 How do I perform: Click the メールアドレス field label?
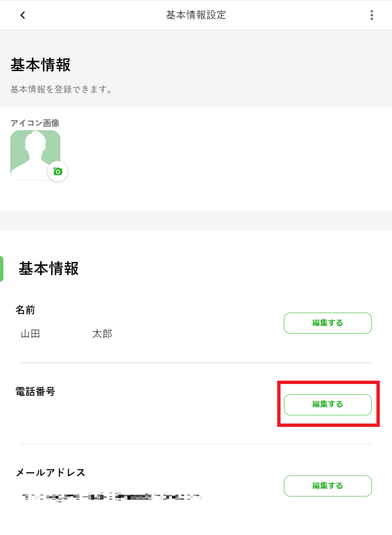pyautogui.click(x=50, y=472)
